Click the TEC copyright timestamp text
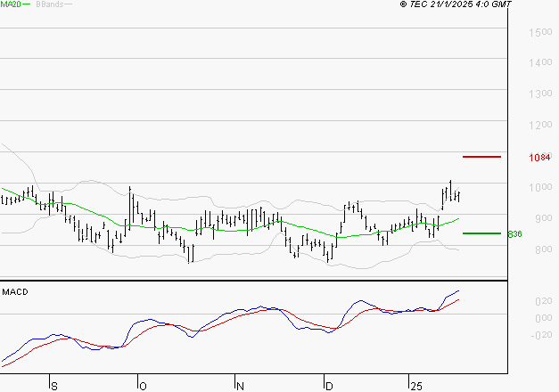Viewport: 559px width, 392px height. 456,4
